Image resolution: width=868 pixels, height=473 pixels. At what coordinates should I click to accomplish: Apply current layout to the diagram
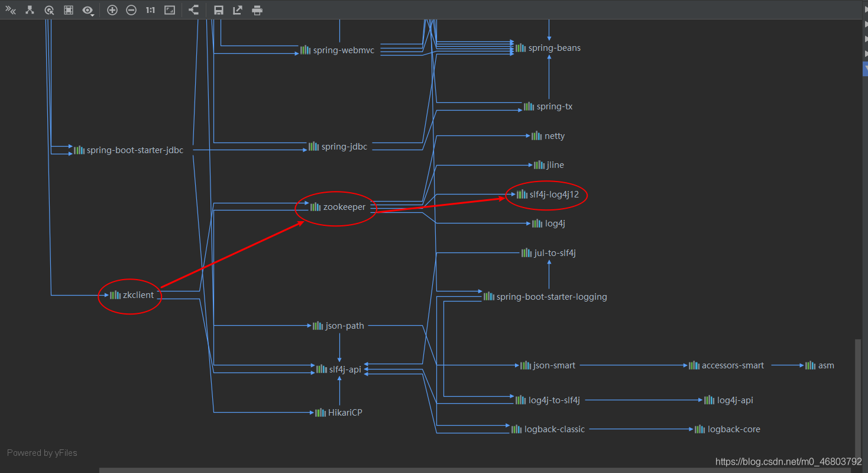click(193, 10)
